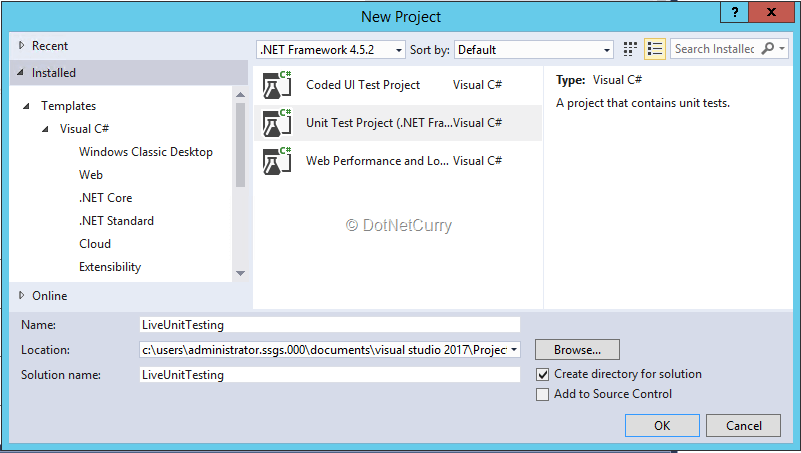Viewport: 801px width, 453px height.
Task: Open the search options dropdown arrow
Action: pos(782,49)
